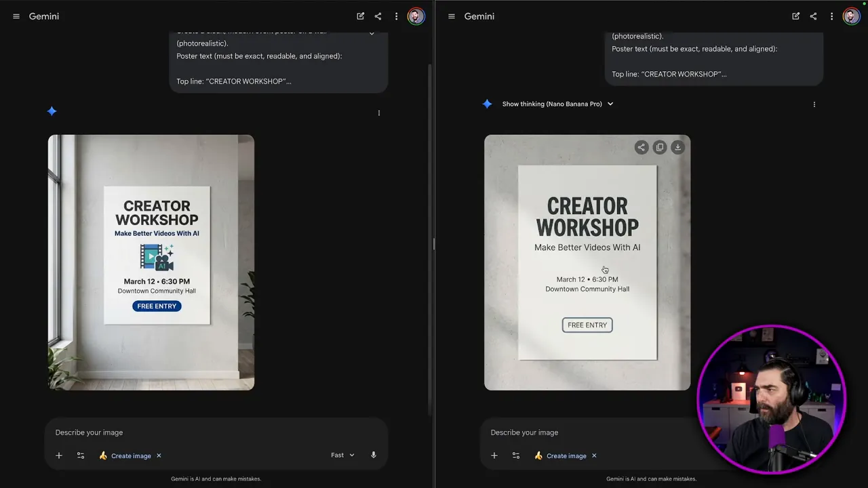The height and width of the screenshot is (488, 868).
Task: Start new chat in right Gemini window
Action: click(x=795, y=16)
